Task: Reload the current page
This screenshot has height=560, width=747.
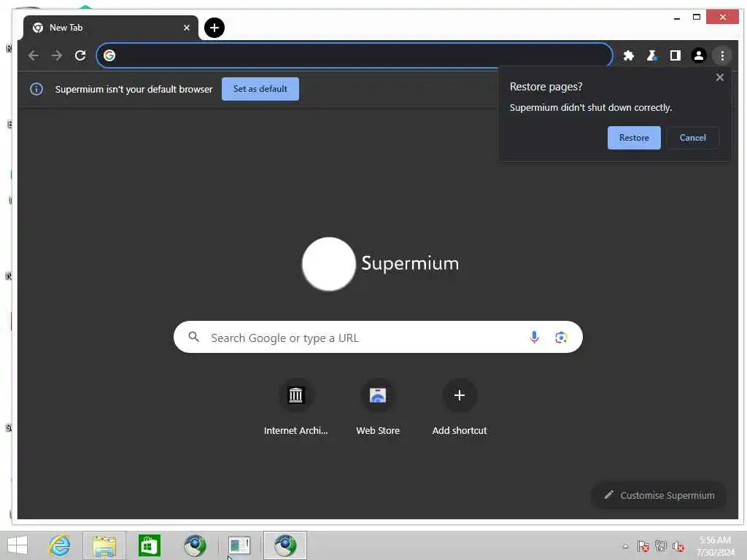Action: [80, 55]
